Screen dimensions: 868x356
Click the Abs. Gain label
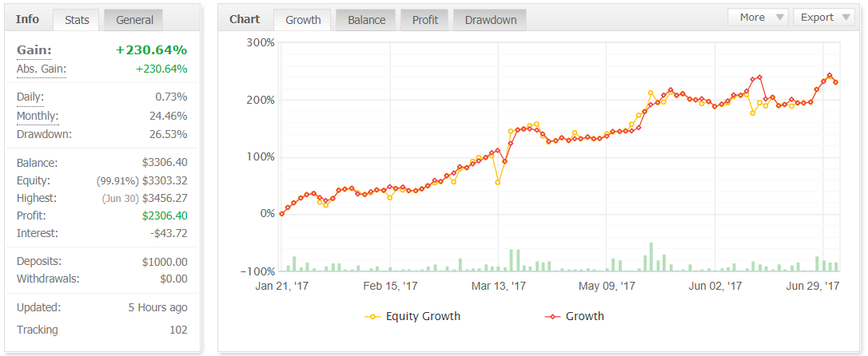(x=41, y=69)
